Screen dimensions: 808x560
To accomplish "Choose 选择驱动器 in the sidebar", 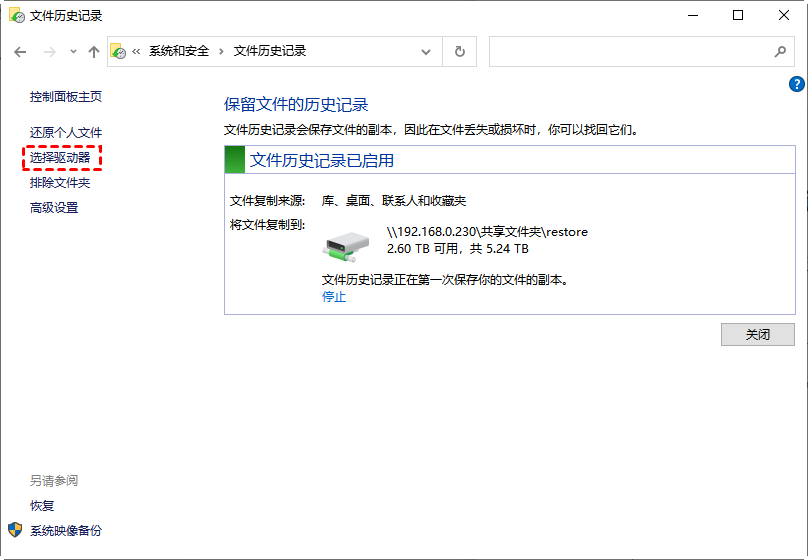I will point(60,158).
